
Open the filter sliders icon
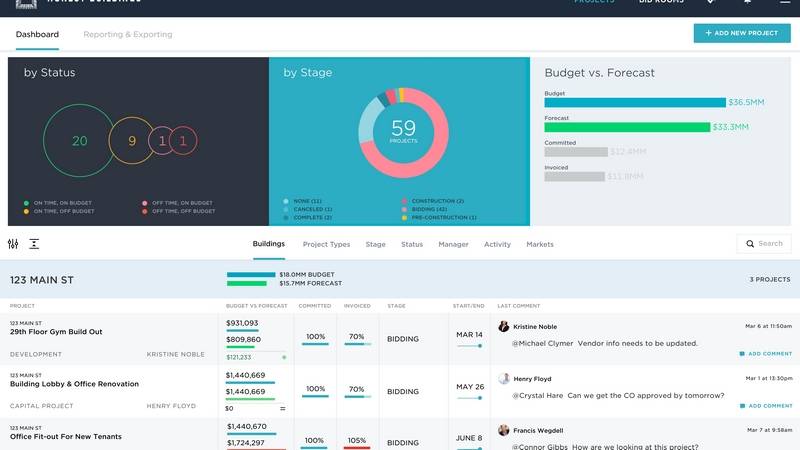coord(13,244)
